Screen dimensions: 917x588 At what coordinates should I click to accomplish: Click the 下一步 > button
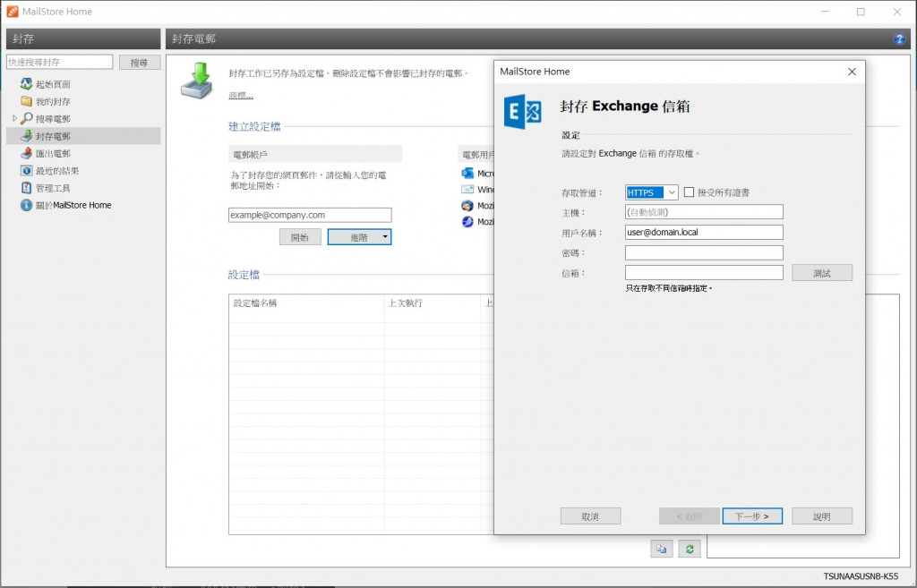point(752,516)
